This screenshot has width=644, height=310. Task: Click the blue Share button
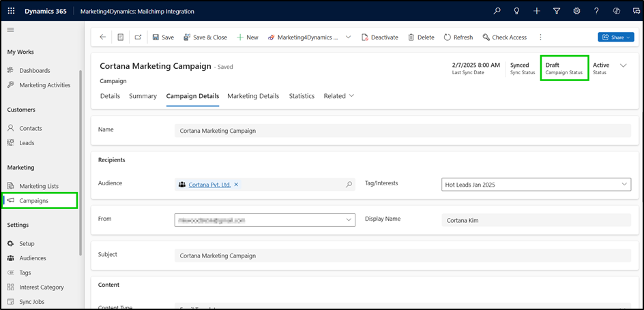(x=615, y=37)
